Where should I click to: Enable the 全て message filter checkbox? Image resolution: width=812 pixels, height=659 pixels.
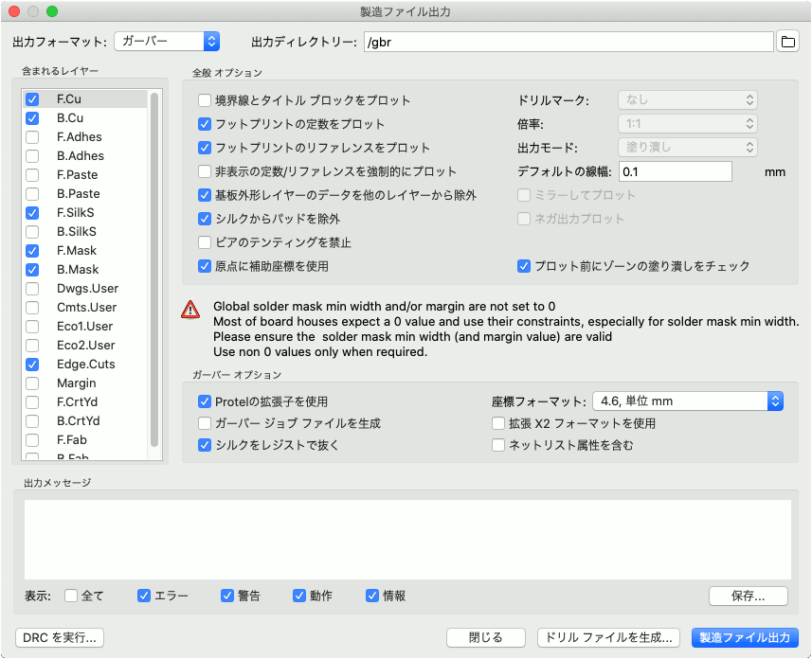point(71,596)
